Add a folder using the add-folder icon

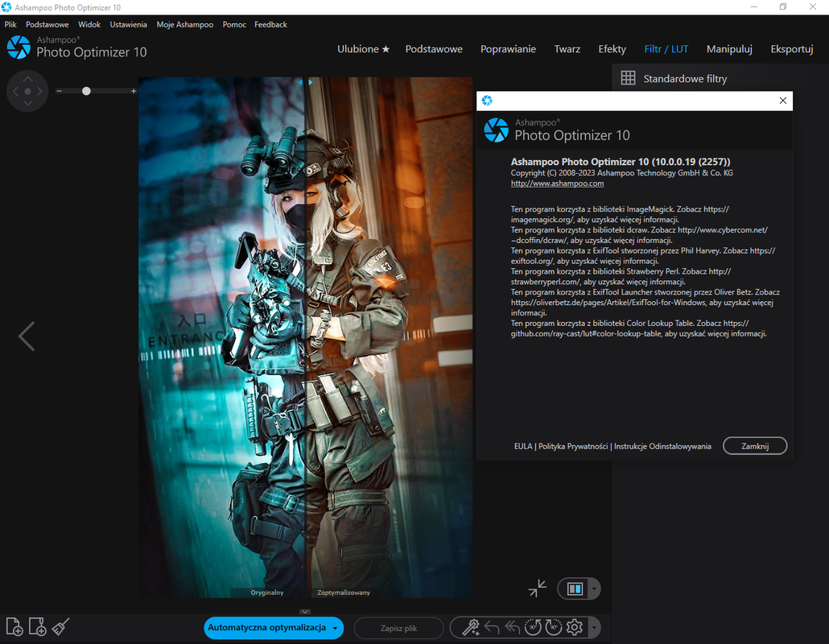[38, 626]
